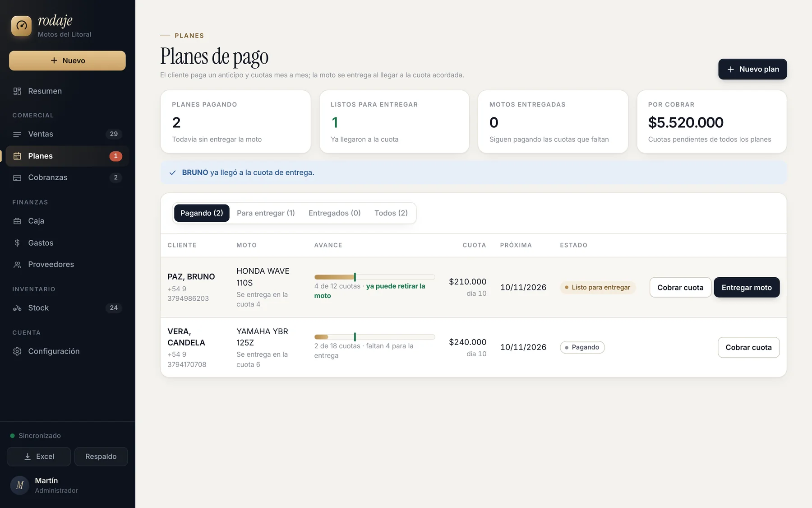Open the Listos para entregar summary card

[394, 122]
